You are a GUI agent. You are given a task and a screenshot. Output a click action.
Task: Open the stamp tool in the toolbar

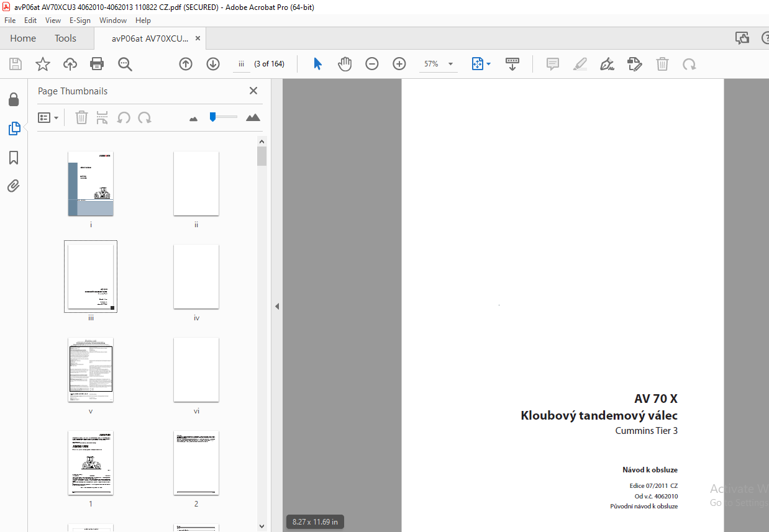click(x=635, y=64)
